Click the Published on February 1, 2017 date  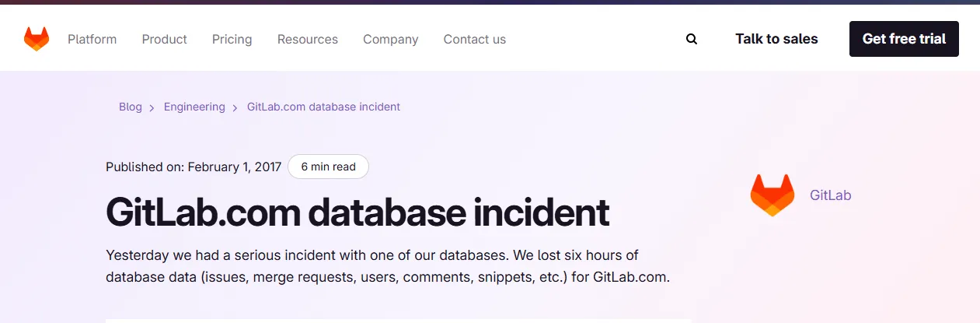194,167
